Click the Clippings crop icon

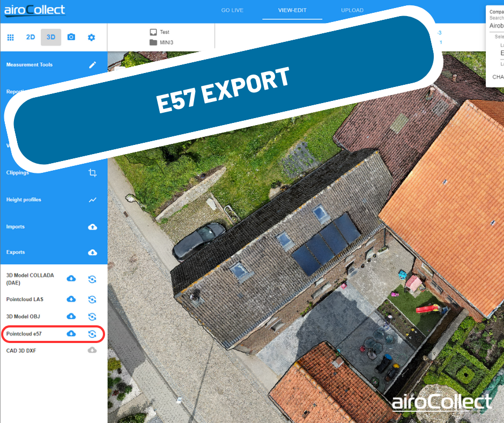92,173
